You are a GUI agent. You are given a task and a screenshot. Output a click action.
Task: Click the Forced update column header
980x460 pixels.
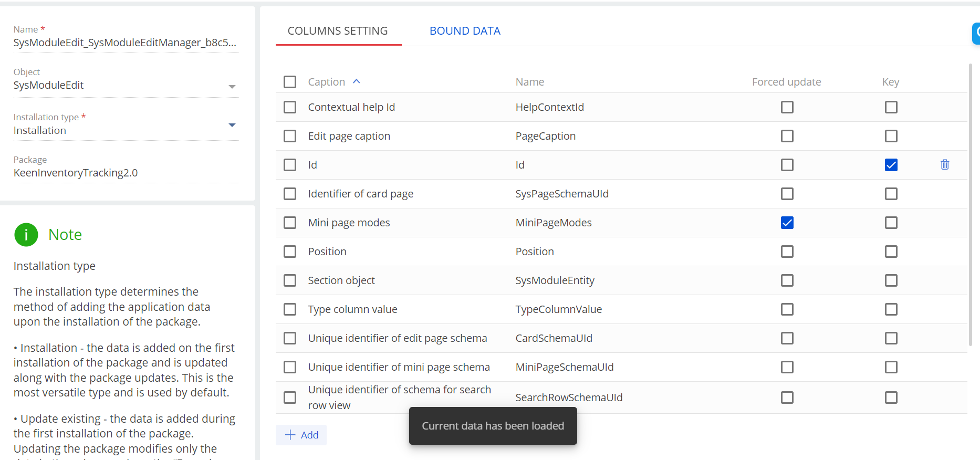[787, 82]
